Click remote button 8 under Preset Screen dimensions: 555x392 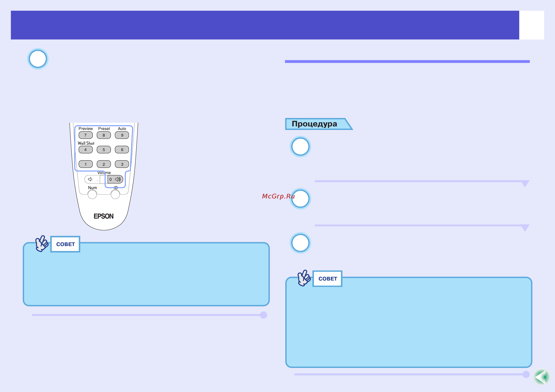tap(104, 135)
